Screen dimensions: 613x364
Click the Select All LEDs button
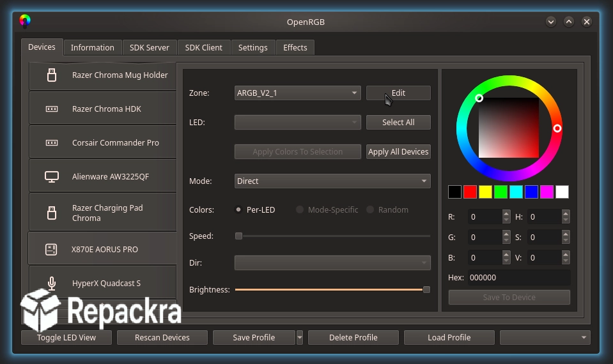[x=398, y=122]
